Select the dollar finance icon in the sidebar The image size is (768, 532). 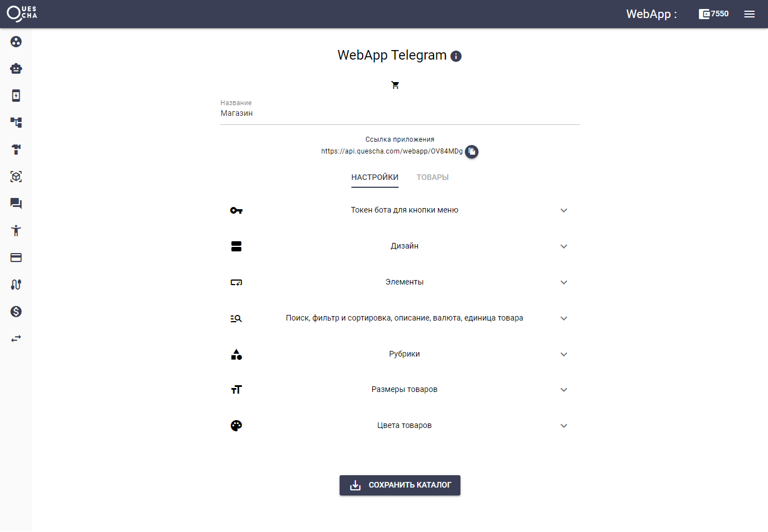[x=16, y=311]
